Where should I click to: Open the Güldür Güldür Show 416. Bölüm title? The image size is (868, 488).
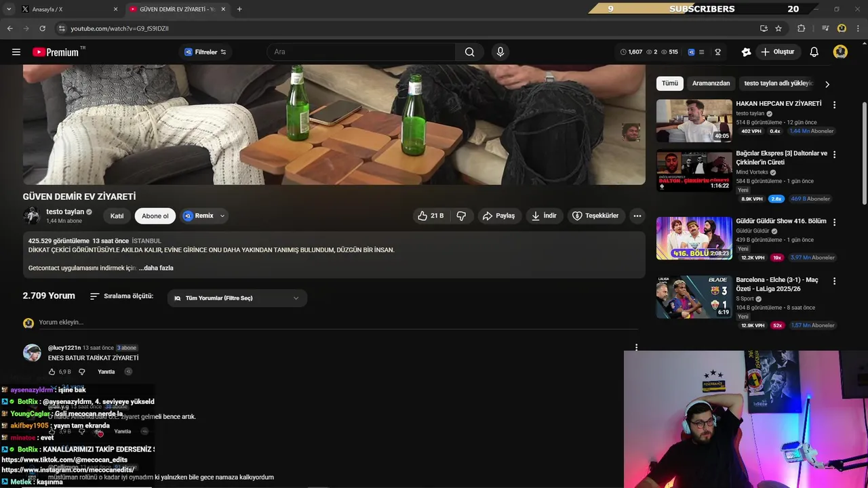781,221
